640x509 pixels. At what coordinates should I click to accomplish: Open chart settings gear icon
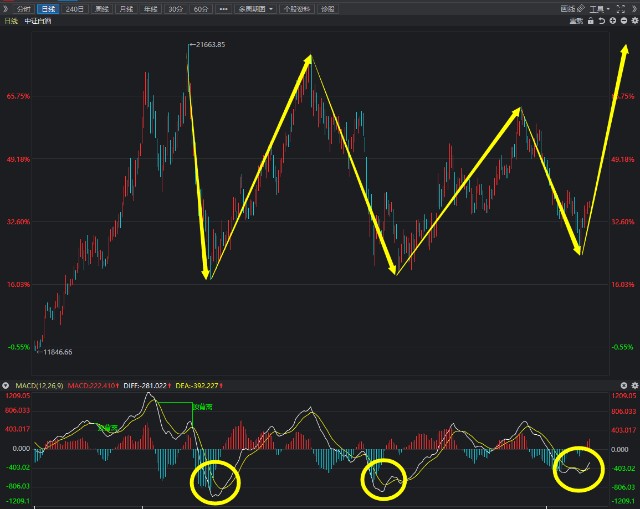634,21
